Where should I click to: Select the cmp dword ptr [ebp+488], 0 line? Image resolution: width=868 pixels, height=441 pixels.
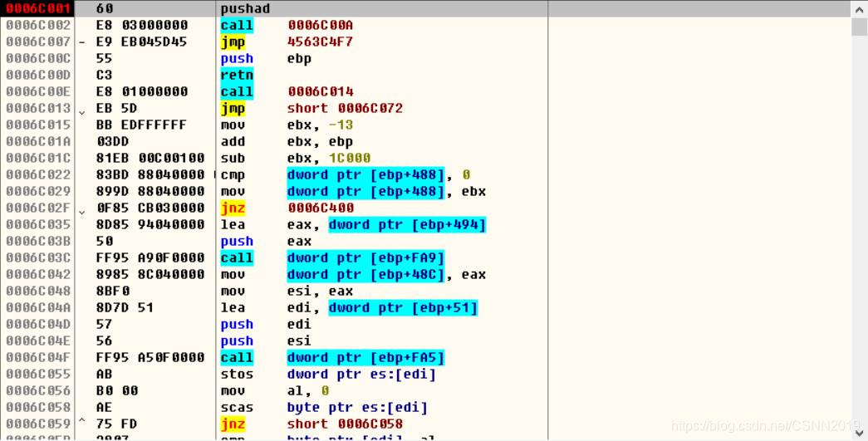pos(346,175)
